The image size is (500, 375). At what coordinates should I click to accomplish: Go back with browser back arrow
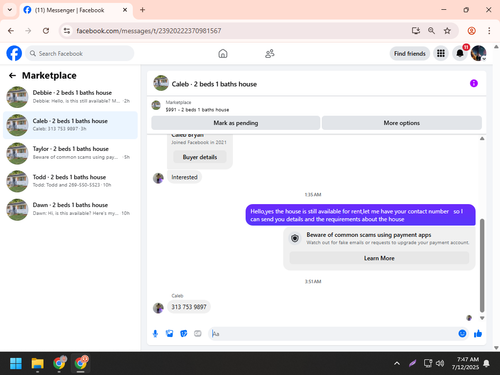11,31
